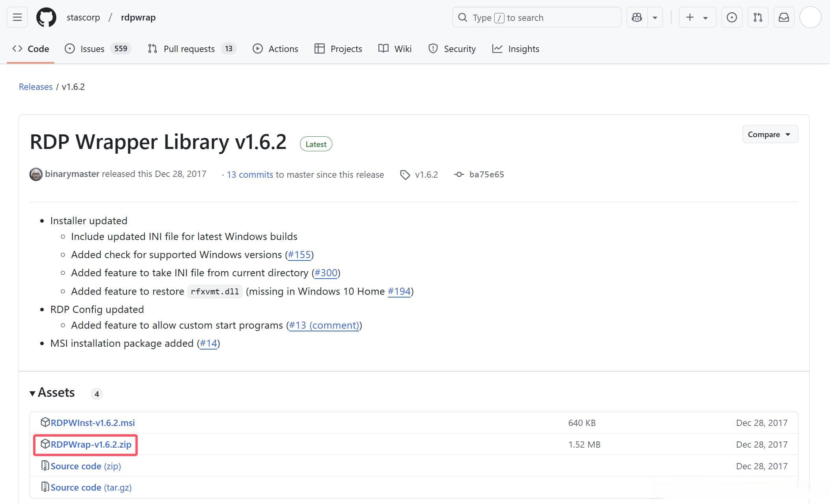Open the rdpwrap repository link
830x504 pixels.
pos(138,17)
